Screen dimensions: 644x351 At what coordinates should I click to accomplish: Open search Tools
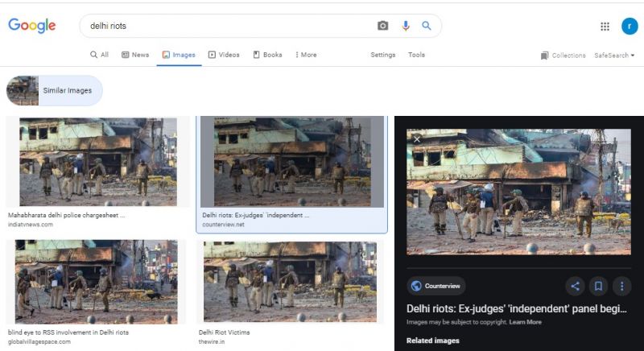click(x=416, y=55)
